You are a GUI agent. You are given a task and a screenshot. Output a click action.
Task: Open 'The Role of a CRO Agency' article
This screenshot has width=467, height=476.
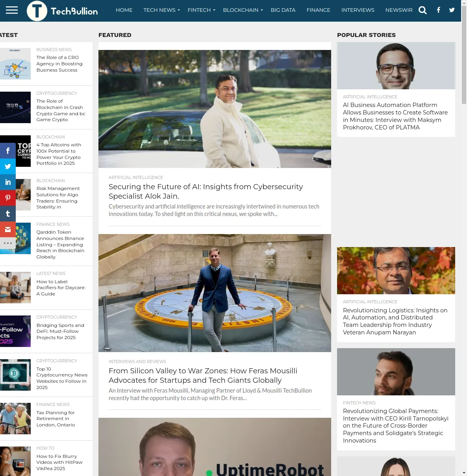pos(59,64)
